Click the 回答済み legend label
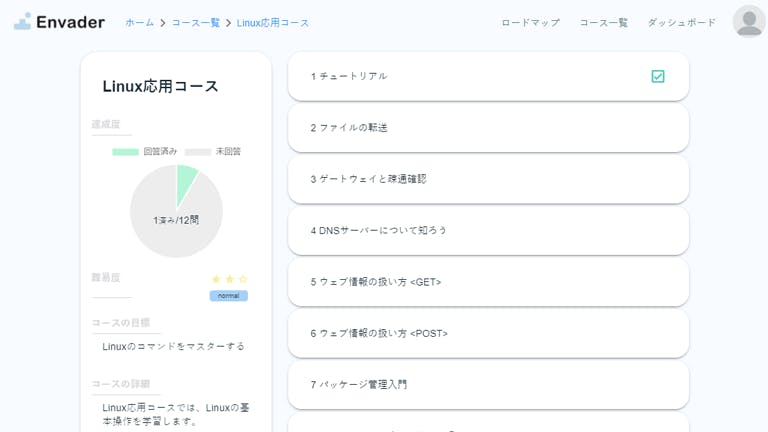Viewport: 768px width, 432px height. pos(160,151)
